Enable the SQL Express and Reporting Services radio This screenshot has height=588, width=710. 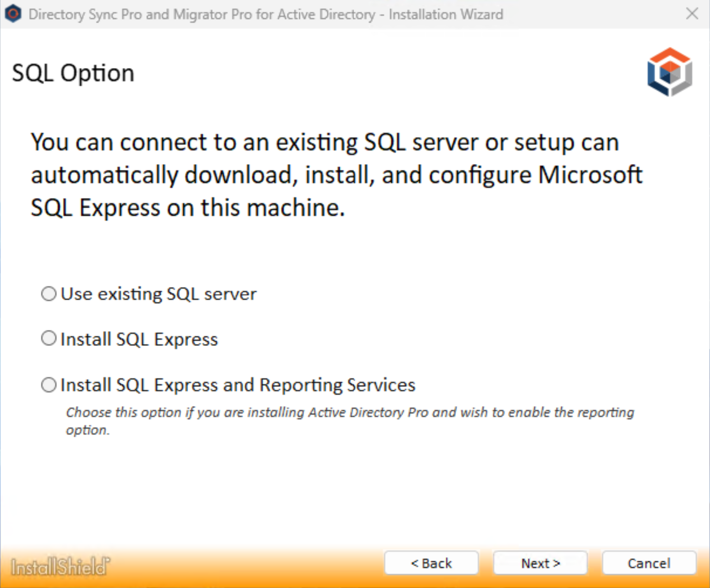coord(49,385)
